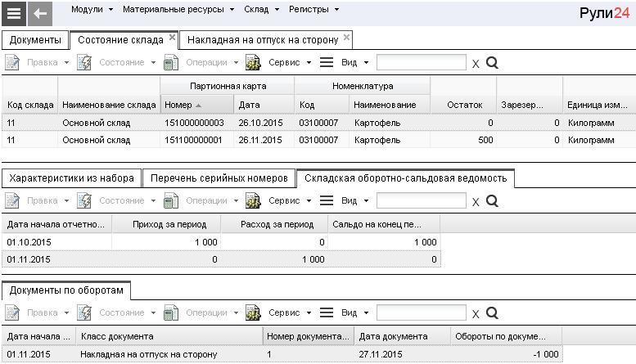Open the Складская оборотно-сальдовая ведомость tab
The width and height of the screenshot is (636, 364).
pos(406,178)
